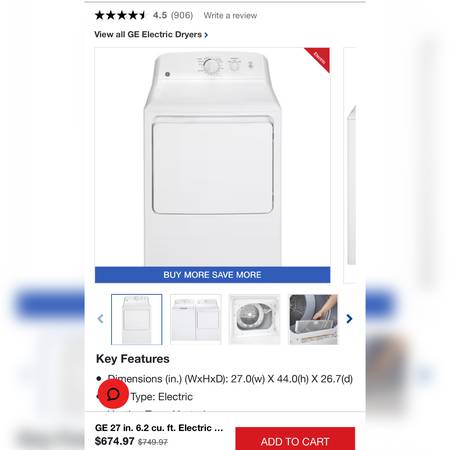Image resolution: width=450 pixels, height=450 pixels.
Task: Click the BUY MORE SAVE MORE banner
Action: point(212,275)
